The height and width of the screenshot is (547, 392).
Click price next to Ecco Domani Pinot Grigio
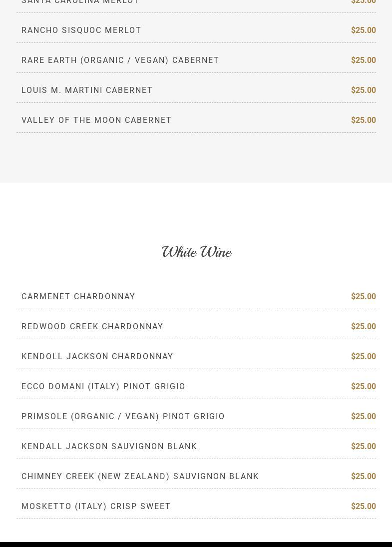pyautogui.click(x=363, y=387)
